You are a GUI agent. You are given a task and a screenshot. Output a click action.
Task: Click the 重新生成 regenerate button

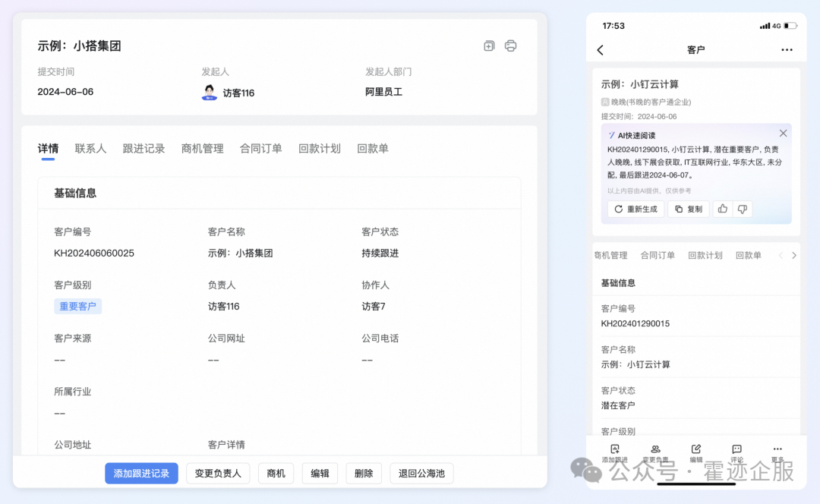pos(635,209)
